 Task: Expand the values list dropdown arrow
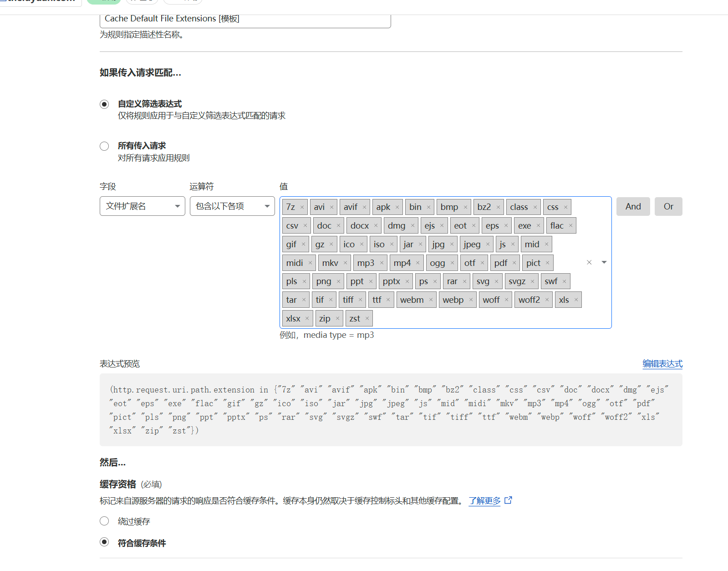click(604, 262)
